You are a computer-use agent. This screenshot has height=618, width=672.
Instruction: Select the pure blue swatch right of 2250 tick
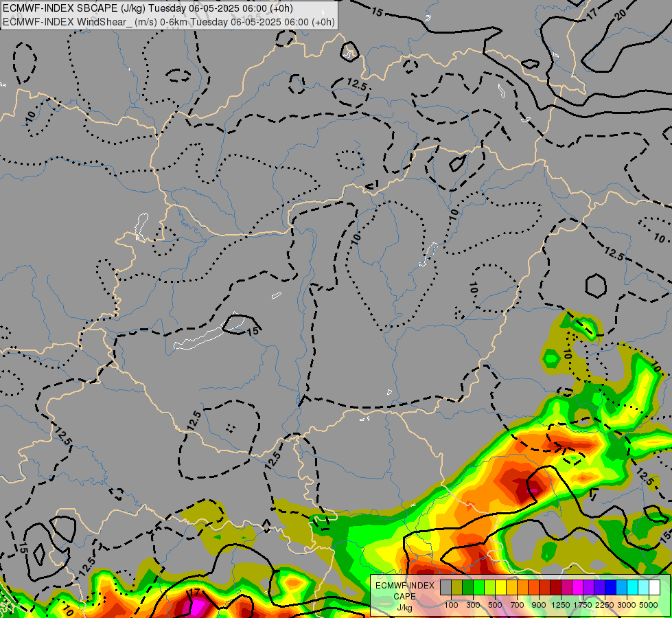pyautogui.click(x=611, y=588)
